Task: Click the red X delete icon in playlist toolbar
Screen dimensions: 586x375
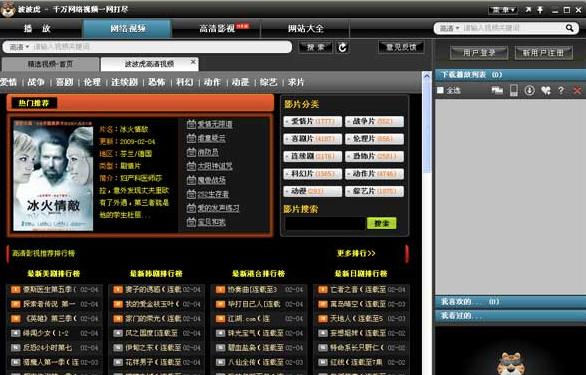Action: click(x=577, y=90)
